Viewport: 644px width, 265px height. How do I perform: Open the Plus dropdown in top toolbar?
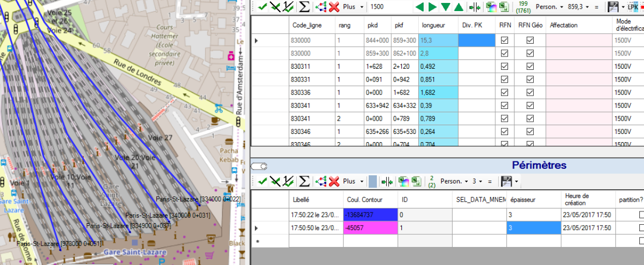355,7
